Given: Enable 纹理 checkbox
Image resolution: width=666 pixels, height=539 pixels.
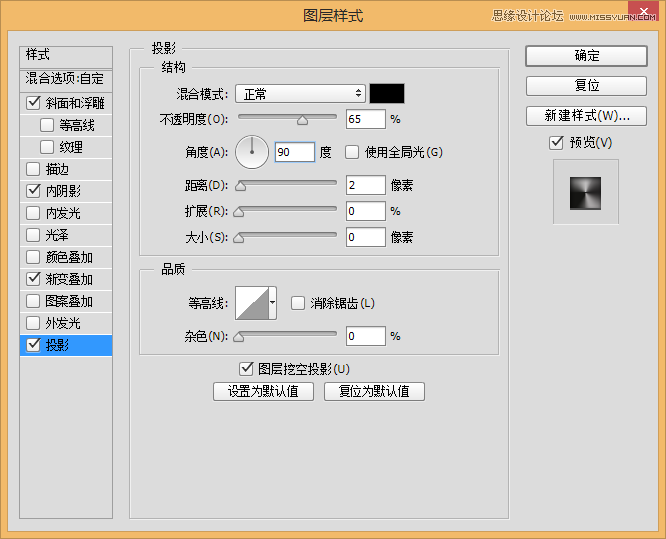Looking at the screenshot, I should point(47,147).
